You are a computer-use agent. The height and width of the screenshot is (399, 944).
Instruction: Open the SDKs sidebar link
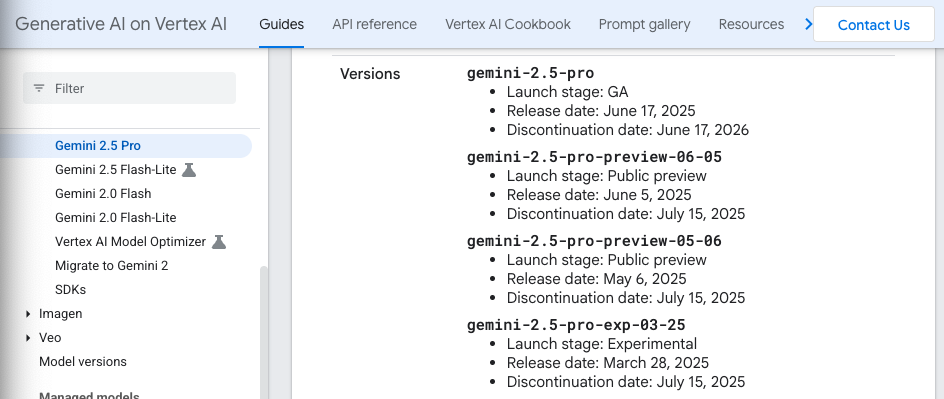pyautogui.click(x=70, y=290)
